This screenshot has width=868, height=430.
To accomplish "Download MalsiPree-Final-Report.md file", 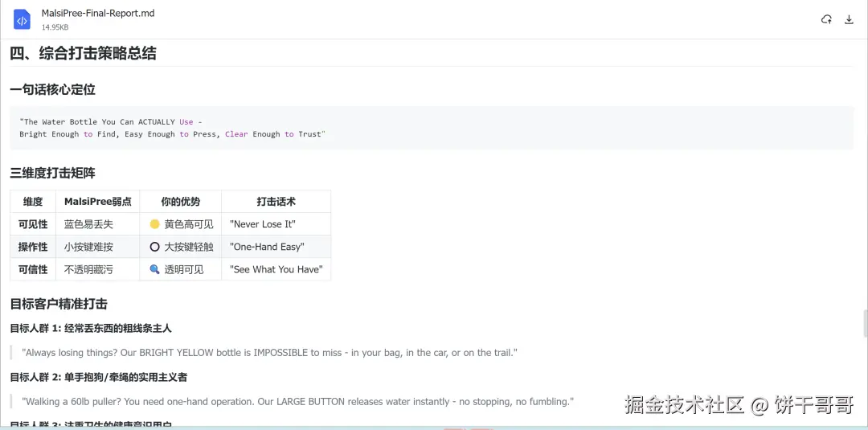I will tap(849, 20).
